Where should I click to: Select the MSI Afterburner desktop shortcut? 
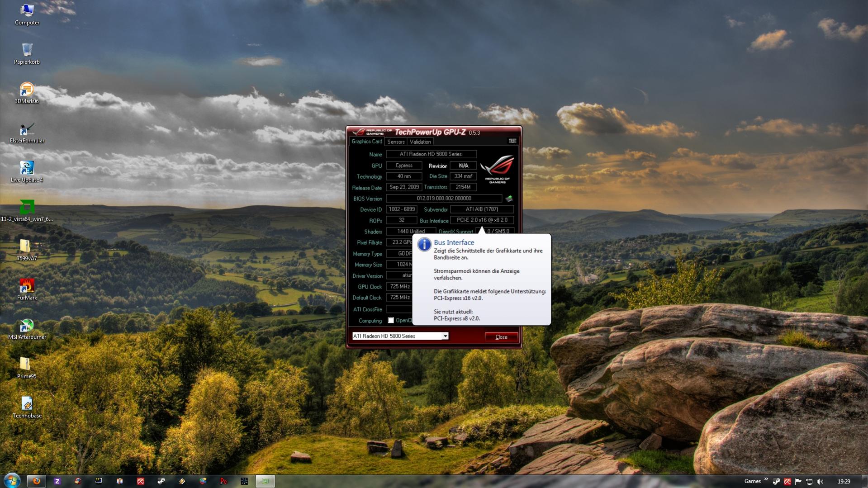pyautogui.click(x=27, y=329)
